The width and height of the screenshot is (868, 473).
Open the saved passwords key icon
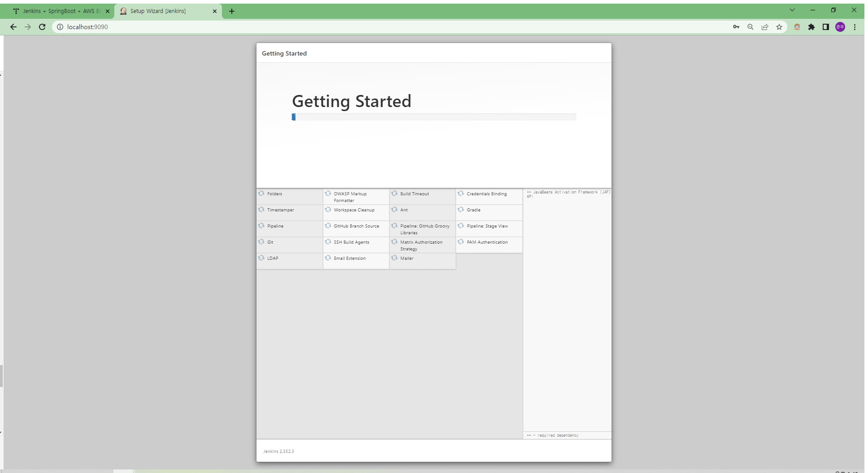pyautogui.click(x=736, y=27)
